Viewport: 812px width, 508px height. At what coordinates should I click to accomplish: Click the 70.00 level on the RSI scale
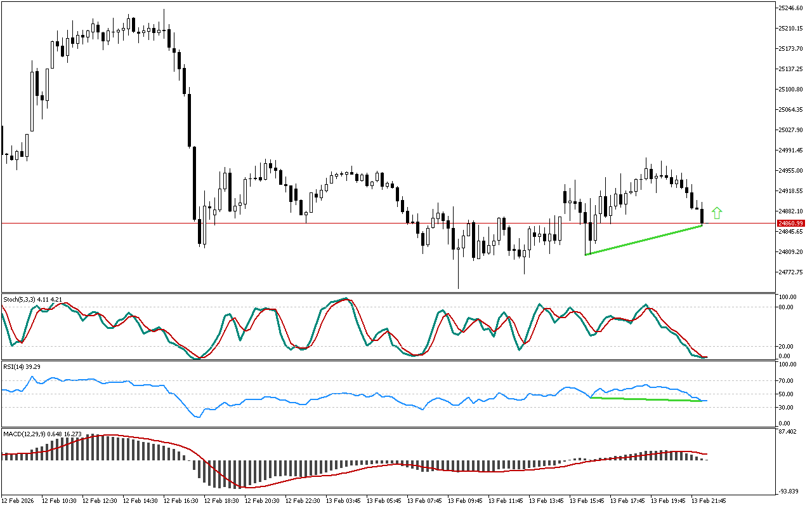point(787,381)
